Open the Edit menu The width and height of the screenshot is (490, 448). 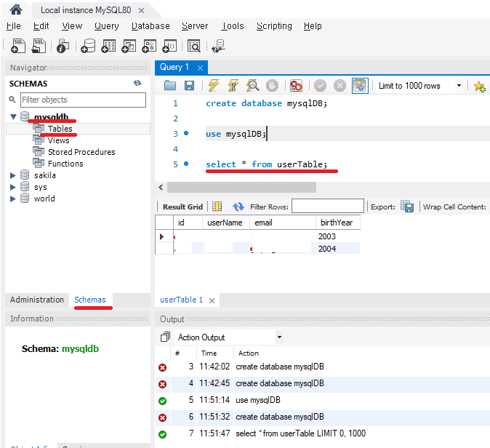tap(41, 26)
